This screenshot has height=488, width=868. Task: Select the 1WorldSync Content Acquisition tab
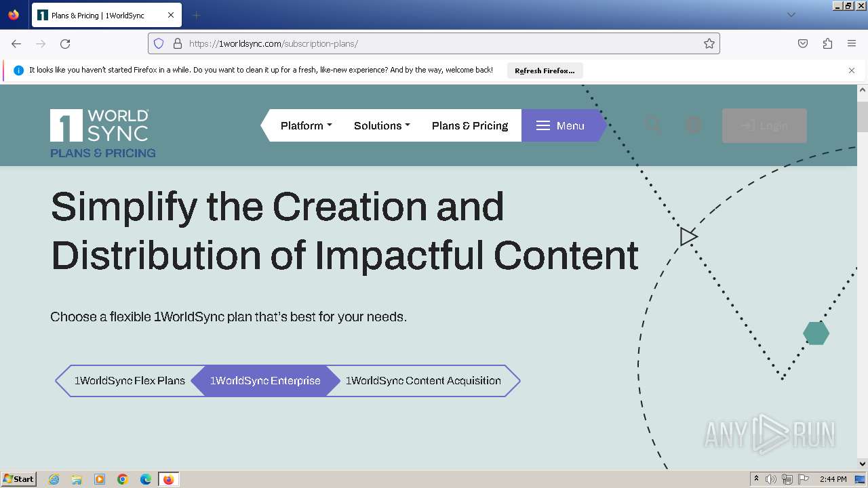click(423, 381)
